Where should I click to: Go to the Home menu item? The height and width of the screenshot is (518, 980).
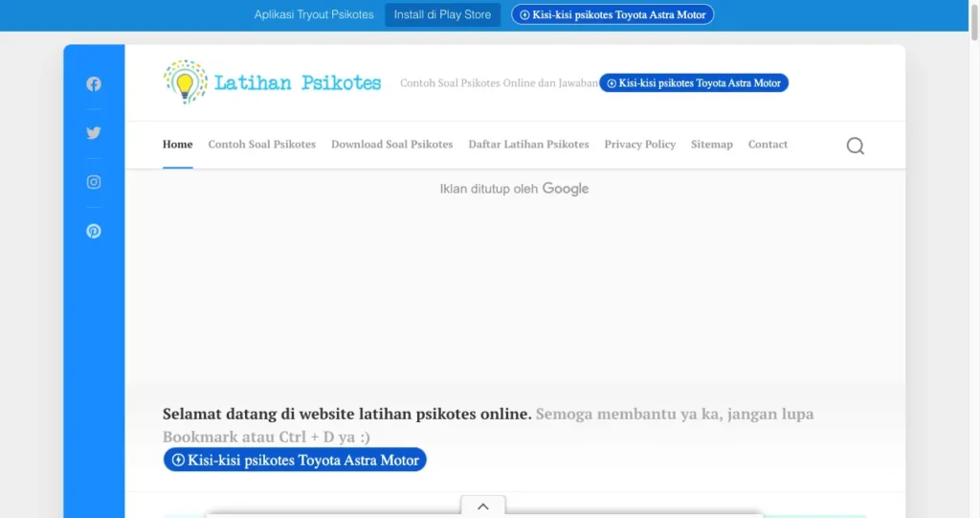click(x=177, y=145)
